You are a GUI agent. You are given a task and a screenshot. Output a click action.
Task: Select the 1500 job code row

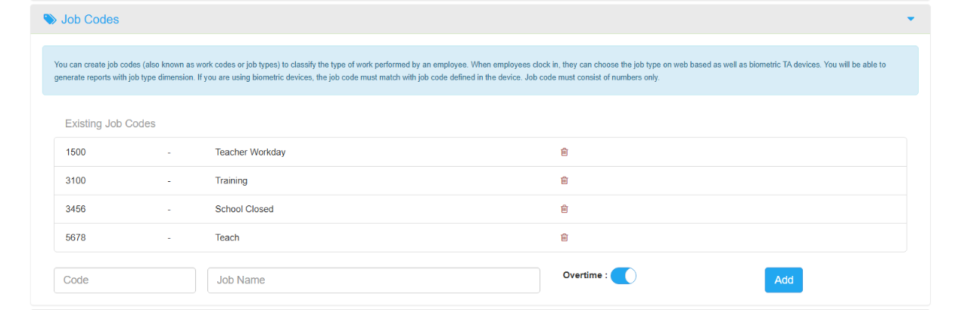(x=76, y=152)
